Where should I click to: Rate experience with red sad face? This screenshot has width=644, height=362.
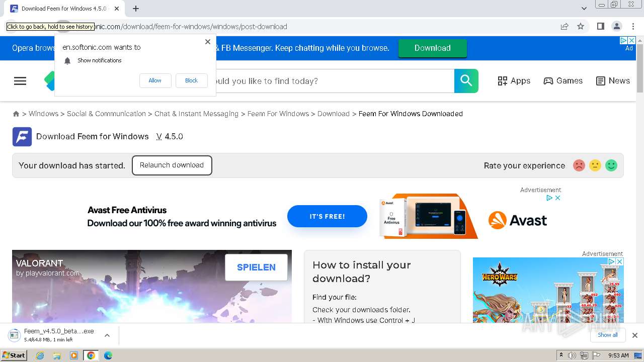(x=579, y=165)
